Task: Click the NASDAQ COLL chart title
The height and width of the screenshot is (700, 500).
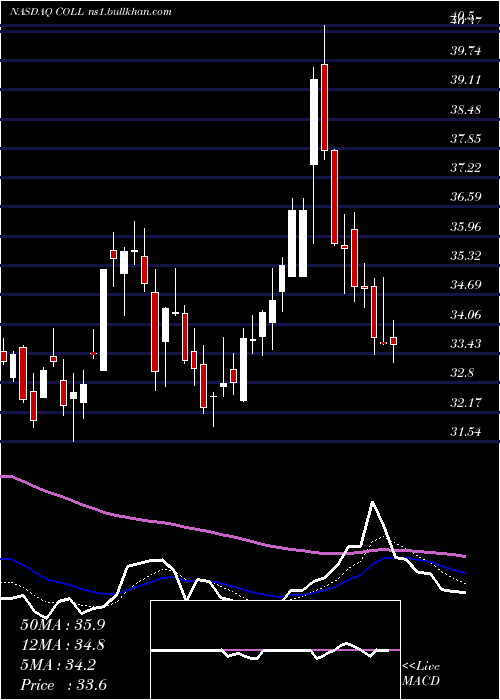Action: (x=91, y=12)
